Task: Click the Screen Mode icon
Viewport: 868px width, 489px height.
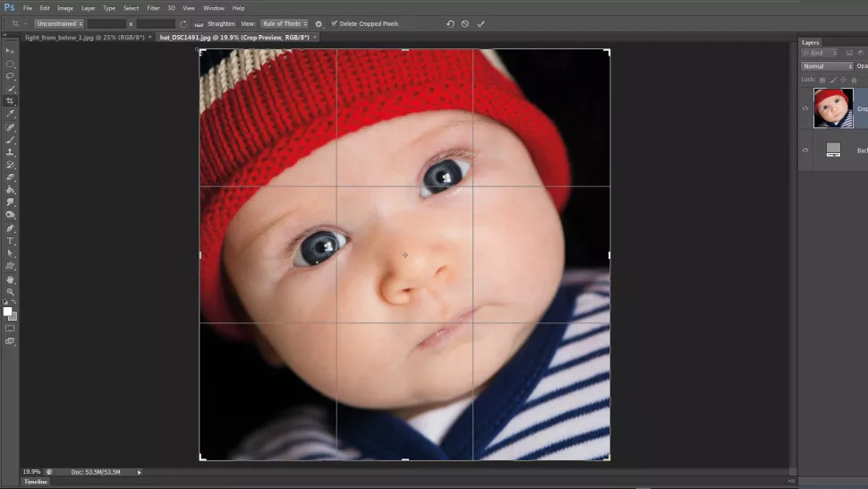Action: (10, 341)
